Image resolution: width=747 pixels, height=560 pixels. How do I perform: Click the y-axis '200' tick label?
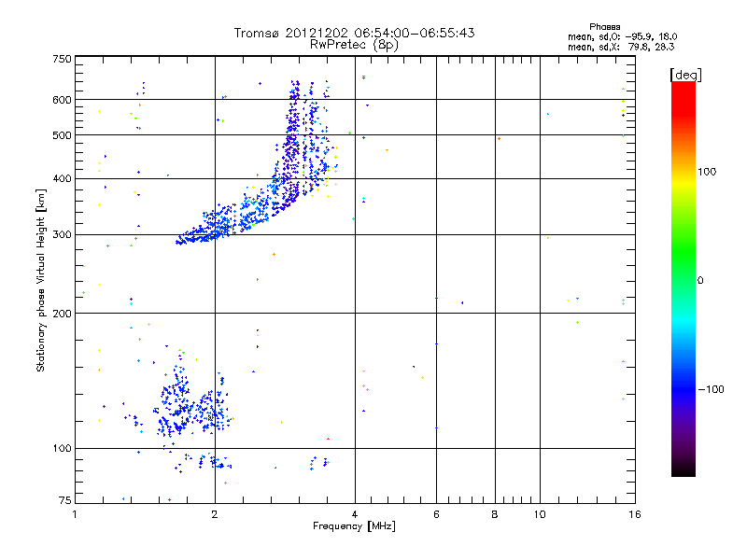click(x=62, y=314)
